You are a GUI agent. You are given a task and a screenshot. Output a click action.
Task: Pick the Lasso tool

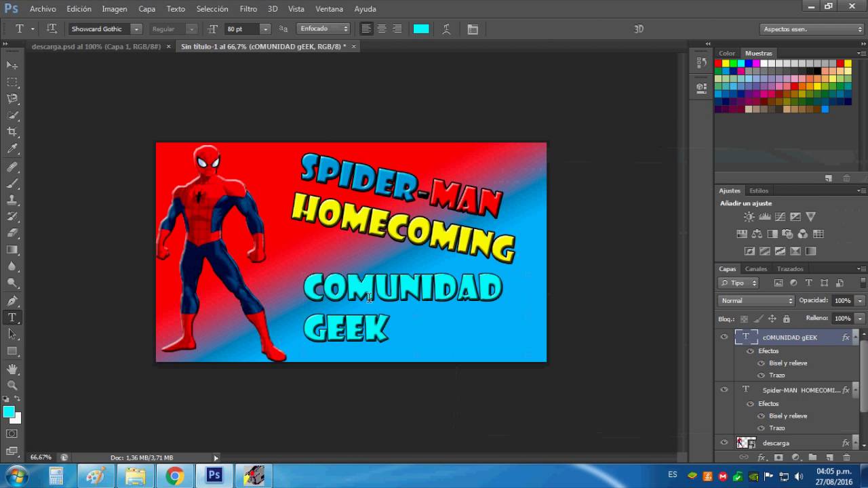(12, 99)
